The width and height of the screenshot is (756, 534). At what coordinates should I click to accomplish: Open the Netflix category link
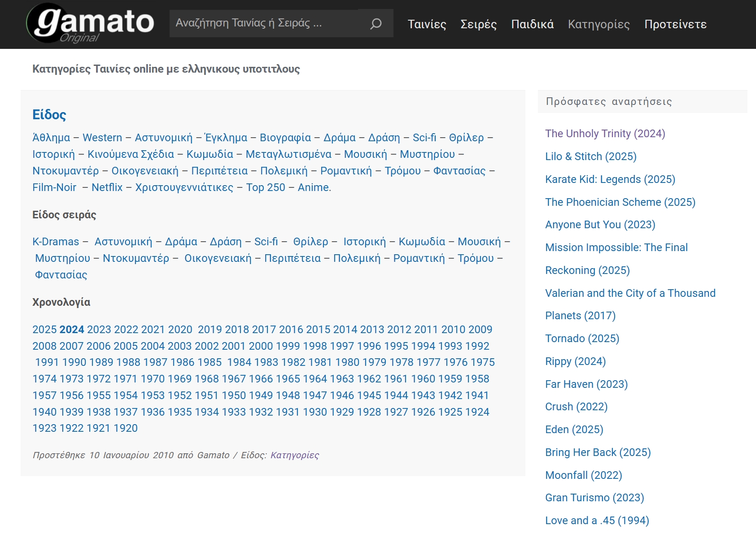coord(107,187)
